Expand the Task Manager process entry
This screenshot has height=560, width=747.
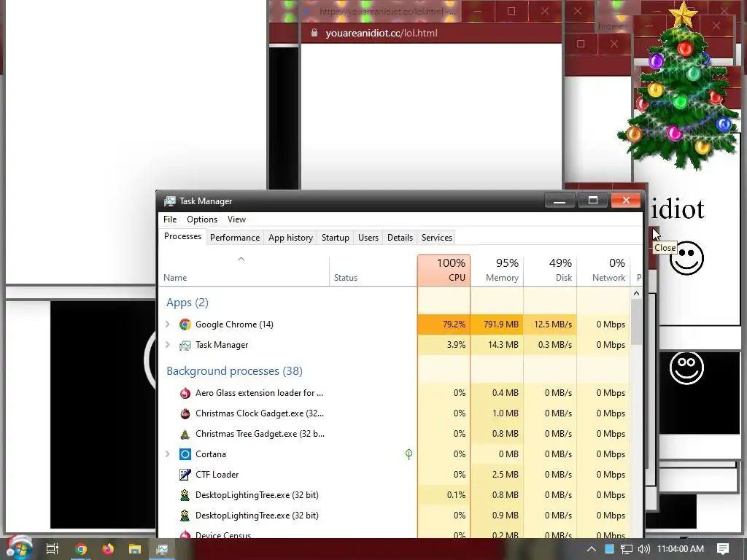click(168, 345)
